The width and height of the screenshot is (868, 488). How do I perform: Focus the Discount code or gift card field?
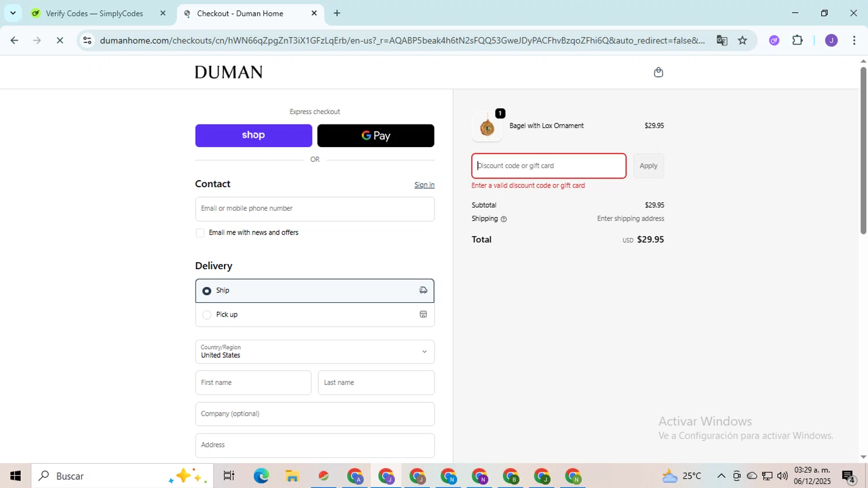pos(549,166)
